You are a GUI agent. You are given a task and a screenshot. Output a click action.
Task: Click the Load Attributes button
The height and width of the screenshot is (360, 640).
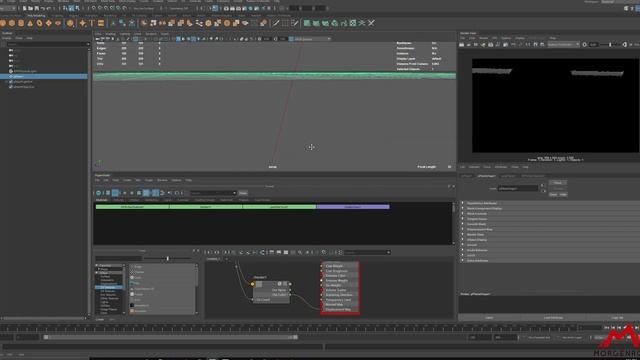point(553,318)
